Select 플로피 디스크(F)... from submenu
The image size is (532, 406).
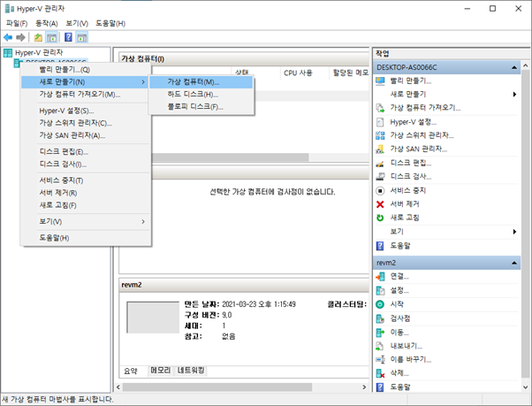201,107
